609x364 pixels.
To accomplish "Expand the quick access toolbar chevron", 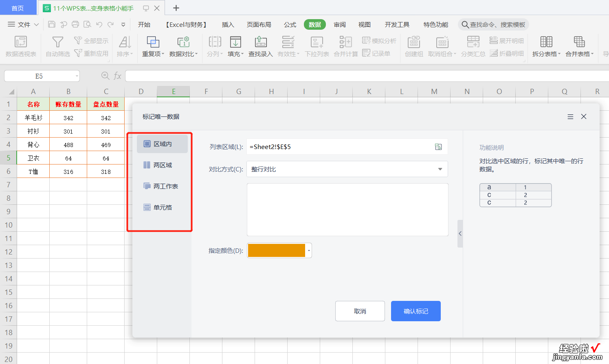I will 123,24.
